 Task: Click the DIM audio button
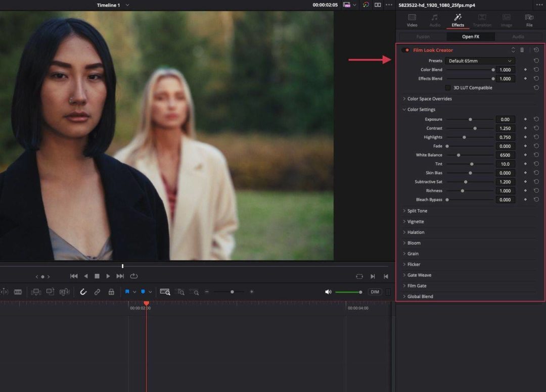click(375, 291)
